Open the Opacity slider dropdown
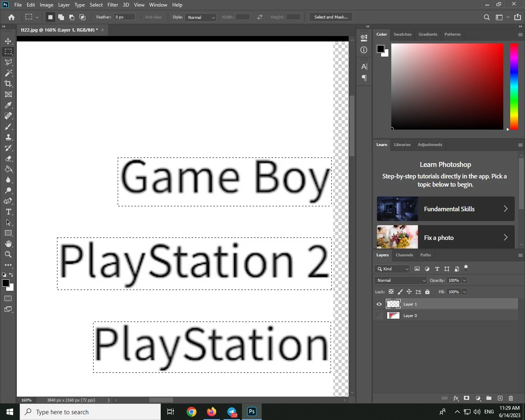The height and width of the screenshot is (420, 525). [x=465, y=281]
